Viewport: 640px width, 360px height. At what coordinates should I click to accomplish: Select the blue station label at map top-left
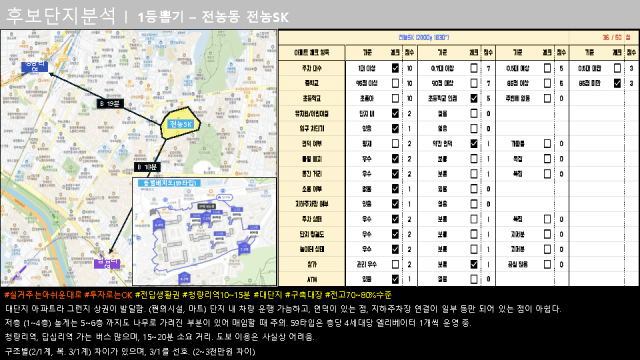click(34, 67)
